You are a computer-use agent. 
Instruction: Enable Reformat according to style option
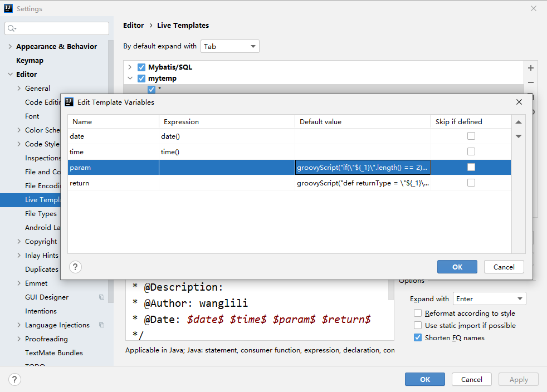(x=418, y=313)
